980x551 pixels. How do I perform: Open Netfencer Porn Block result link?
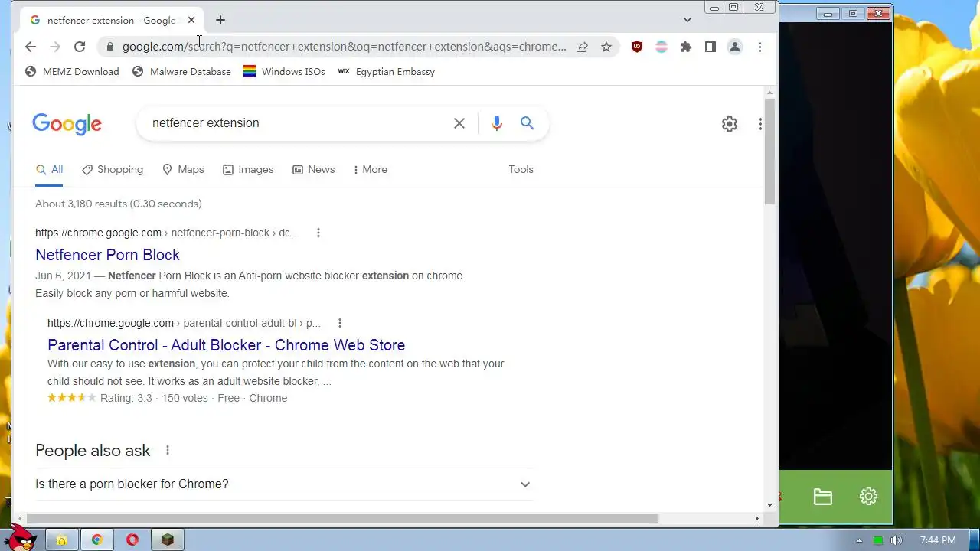(x=107, y=255)
